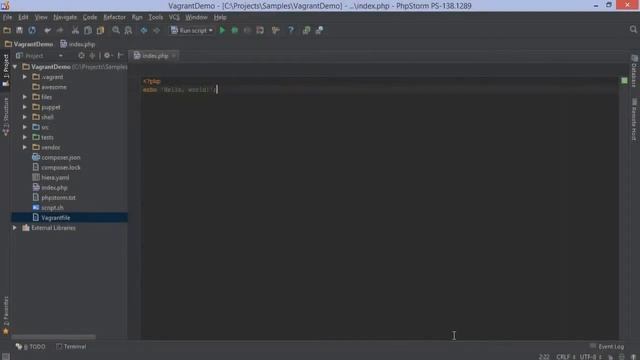This screenshot has width=640, height=360.
Task: Click the Open folder toolbar icon
Action: tap(7, 30)
